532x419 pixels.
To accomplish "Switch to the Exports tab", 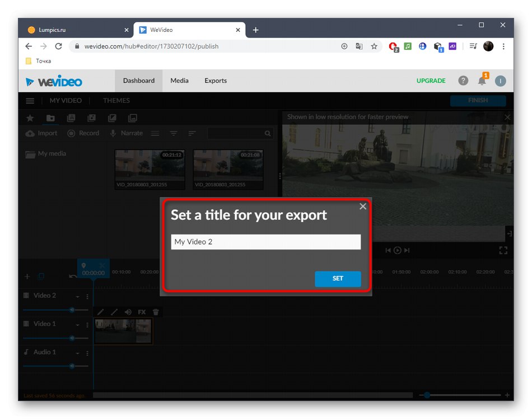I will 215,81.
